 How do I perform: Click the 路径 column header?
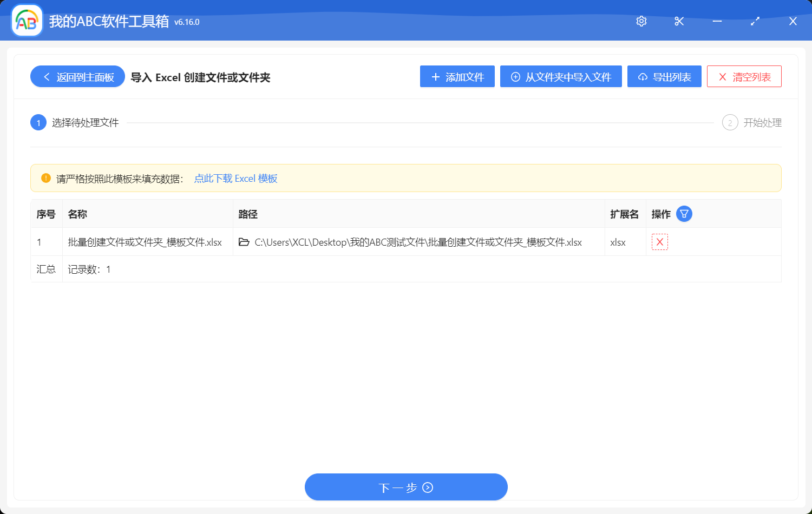247,214
